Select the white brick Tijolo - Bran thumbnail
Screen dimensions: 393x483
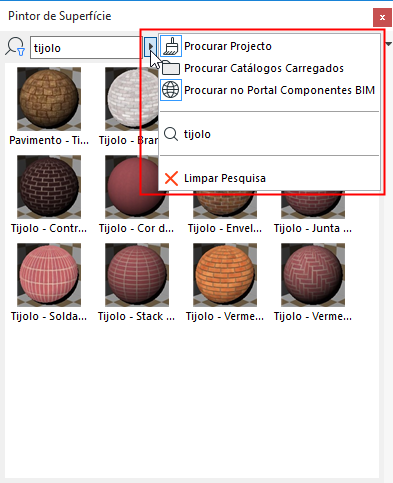[x=132, y=99]
